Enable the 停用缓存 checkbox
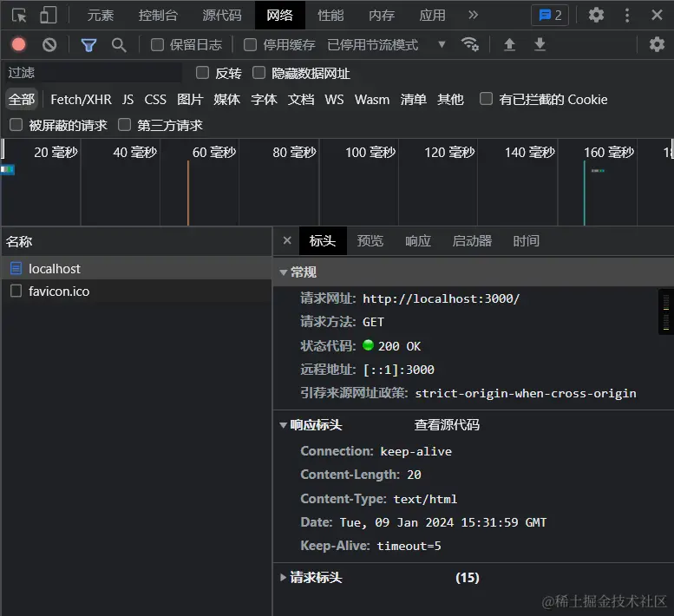Screen dimensions: 674x616 click(x=250, y=45)
